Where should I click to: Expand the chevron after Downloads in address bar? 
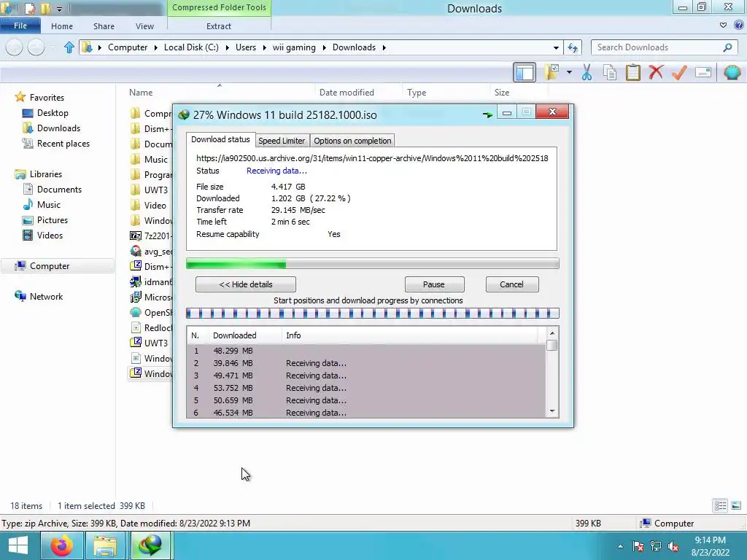pyautogui.click(x=384, y=47)
